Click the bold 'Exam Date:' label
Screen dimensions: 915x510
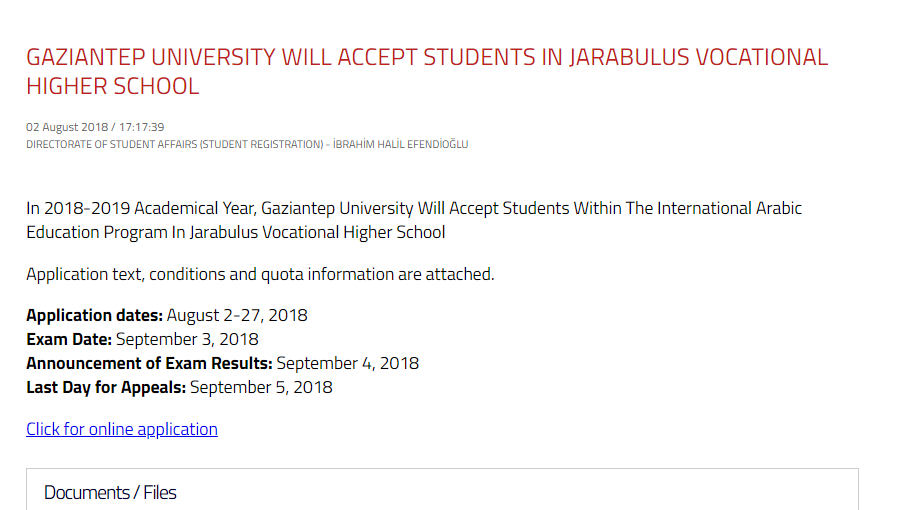point(69,339)
